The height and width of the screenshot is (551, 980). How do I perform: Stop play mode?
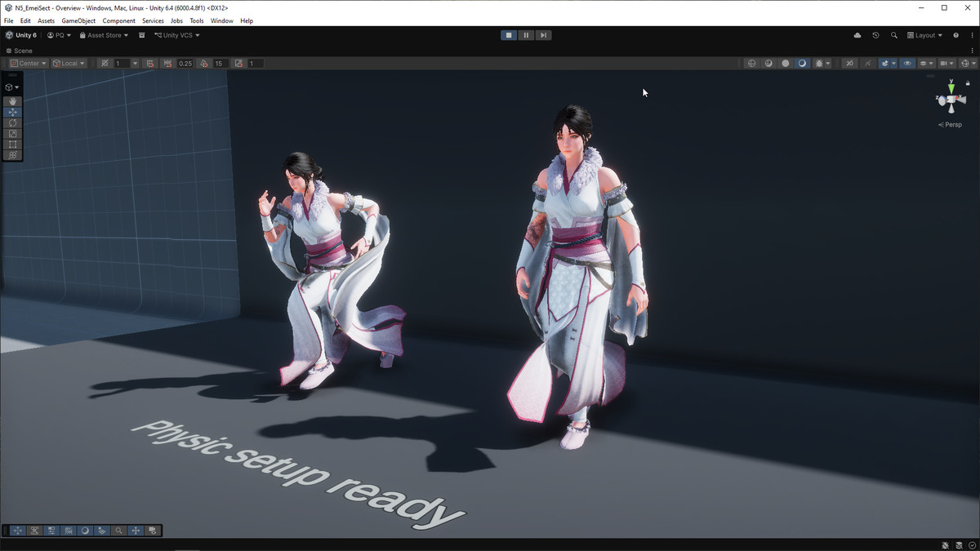tap(509, 35)
